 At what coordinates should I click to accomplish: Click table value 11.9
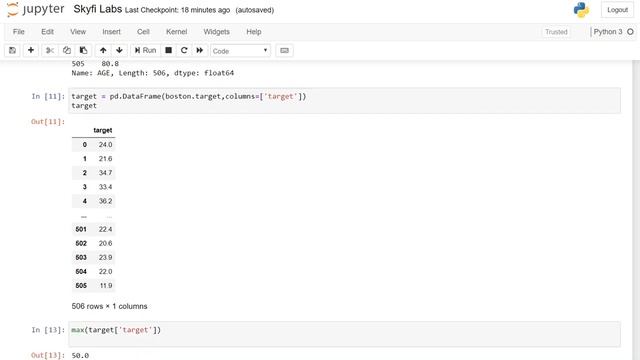click(106, 285)
